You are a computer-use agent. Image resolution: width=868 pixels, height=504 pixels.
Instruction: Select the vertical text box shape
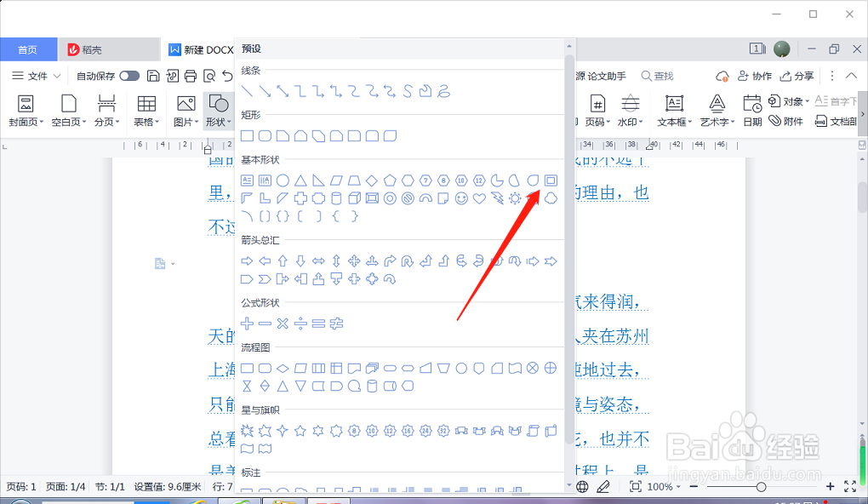266,180
